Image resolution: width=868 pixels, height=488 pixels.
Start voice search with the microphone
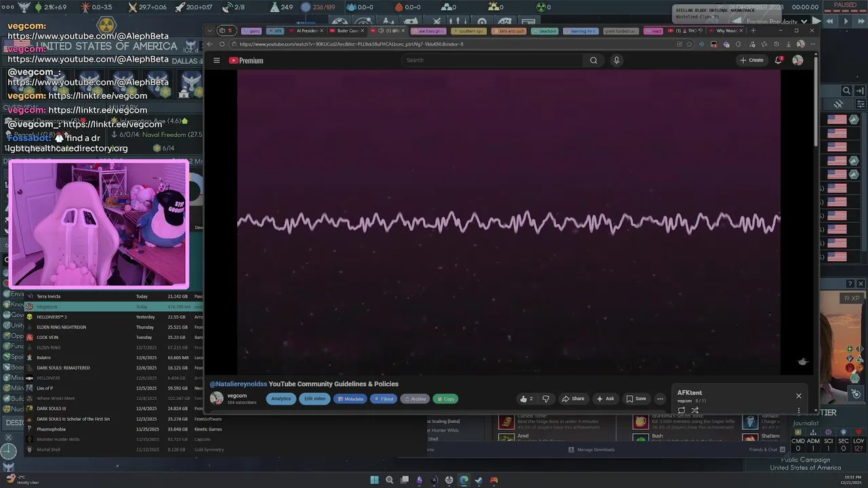616,60
